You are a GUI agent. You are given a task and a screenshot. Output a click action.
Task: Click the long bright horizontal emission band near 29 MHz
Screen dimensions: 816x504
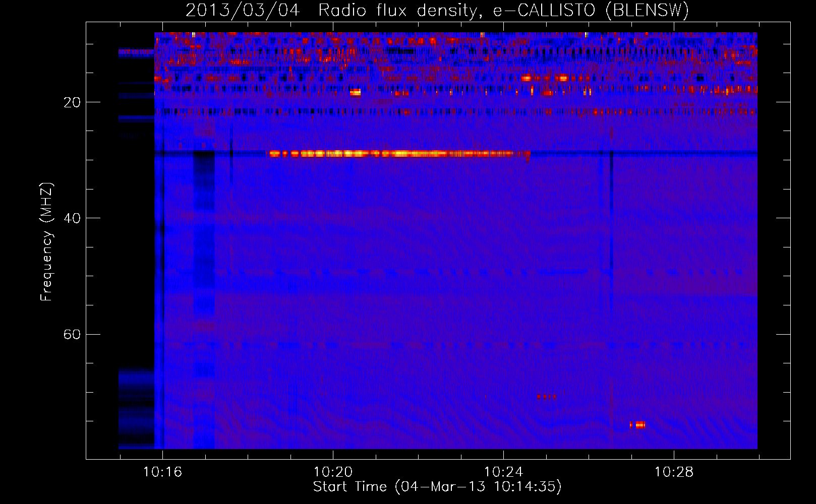(398, 154)
